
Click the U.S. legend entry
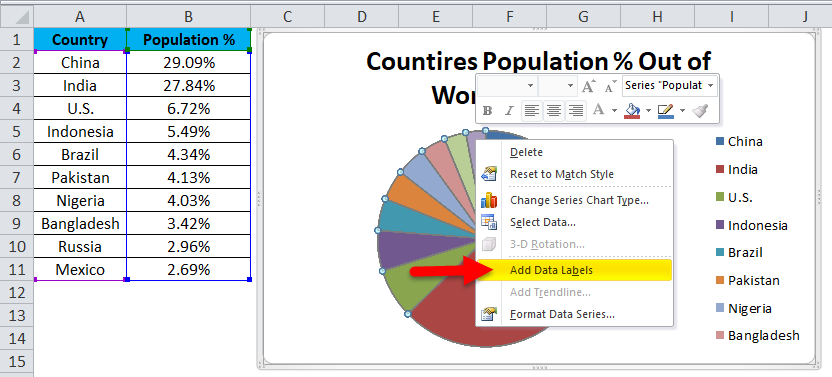(735, 198)
